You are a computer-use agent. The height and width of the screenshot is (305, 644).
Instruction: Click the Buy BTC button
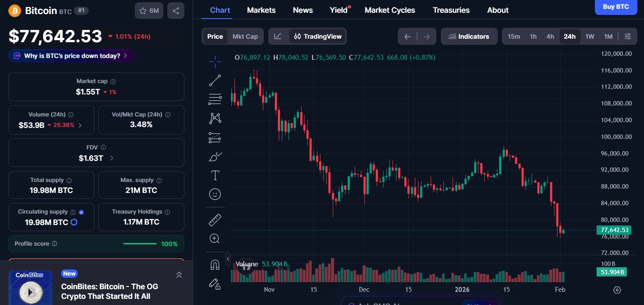click(615, 7)
